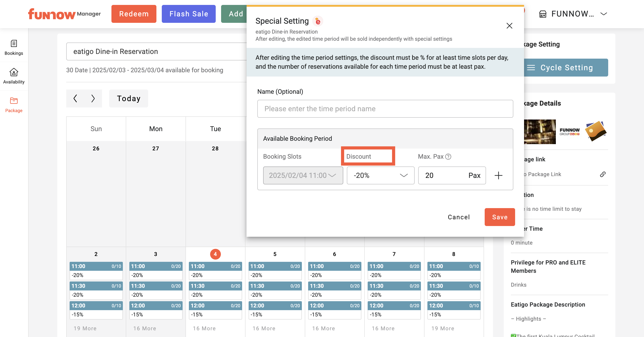Click the highlighted date 4 circle
644x337 pixels.
click(x=215, y=254)
